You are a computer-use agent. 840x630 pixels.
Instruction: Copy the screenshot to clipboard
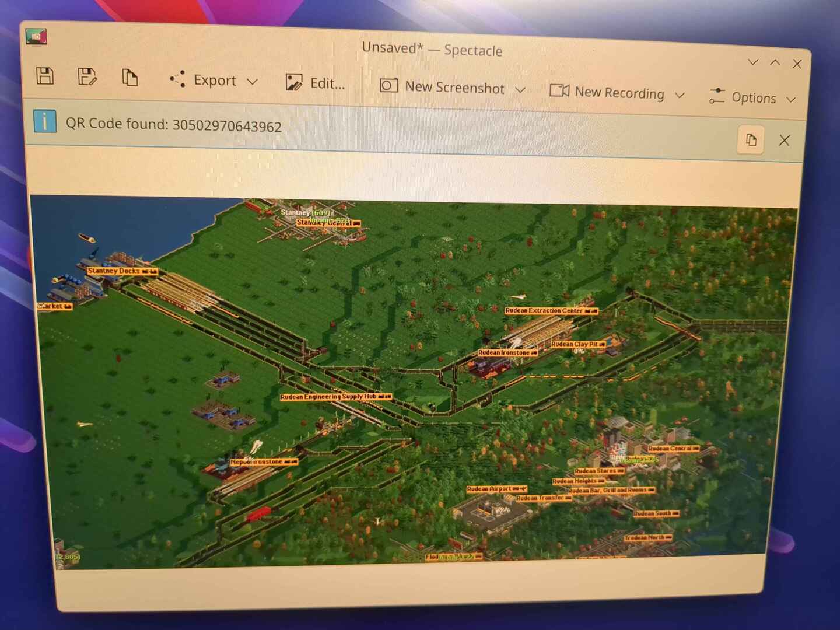point(129,77)
